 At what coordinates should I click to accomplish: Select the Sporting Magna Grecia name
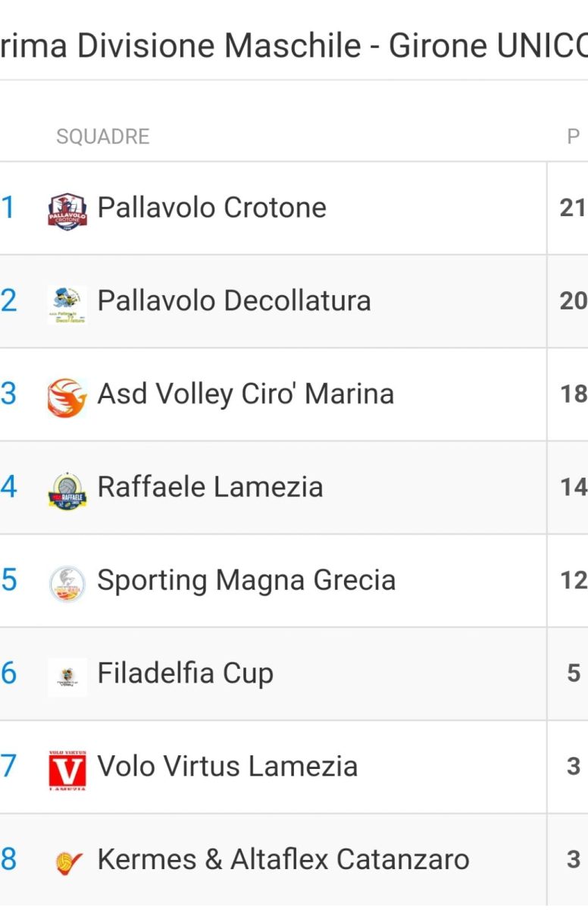246,580
